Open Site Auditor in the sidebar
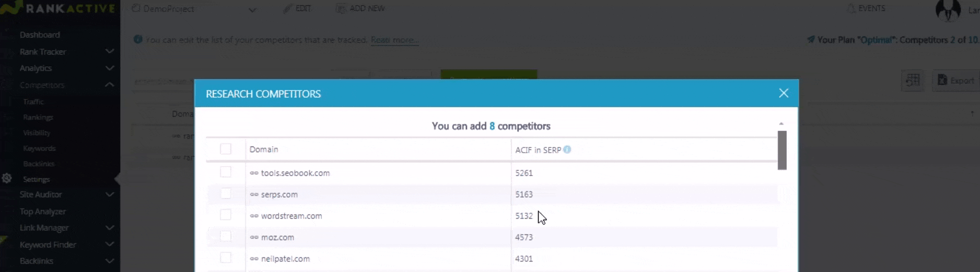980x272 pixels. 41,195
